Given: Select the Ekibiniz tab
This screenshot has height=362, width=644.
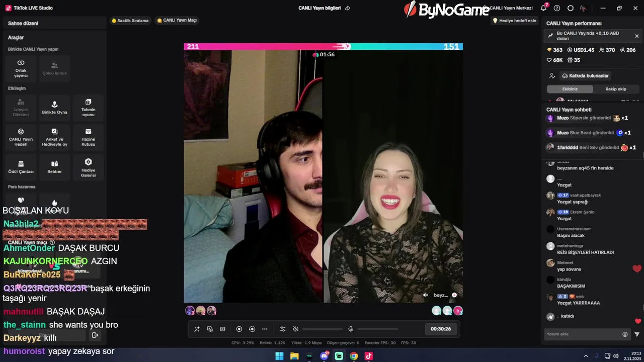Looking at the screenshot, I should pos(570,89).
